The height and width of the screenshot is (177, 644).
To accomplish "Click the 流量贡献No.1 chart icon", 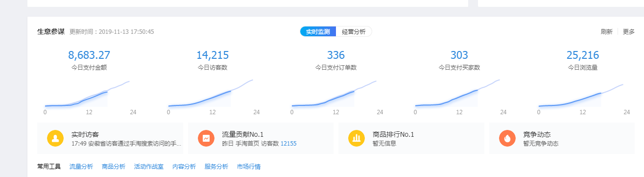I will pos(206,139).
